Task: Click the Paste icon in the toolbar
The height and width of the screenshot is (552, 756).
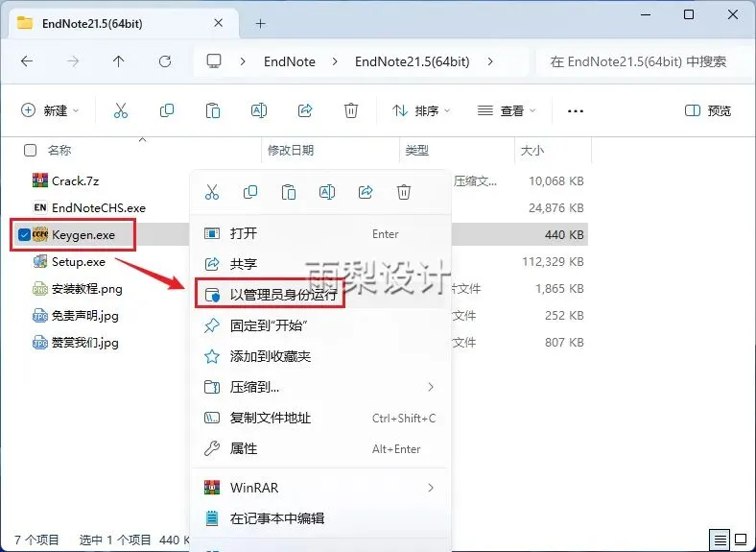Action: pyautogui.click(x=213, y=111)
